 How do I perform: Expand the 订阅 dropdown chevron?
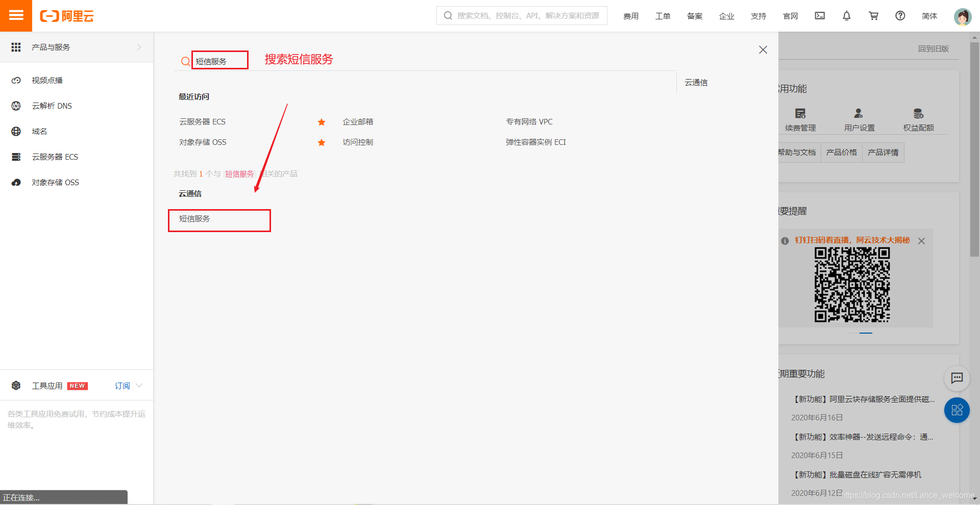point(139,386)
